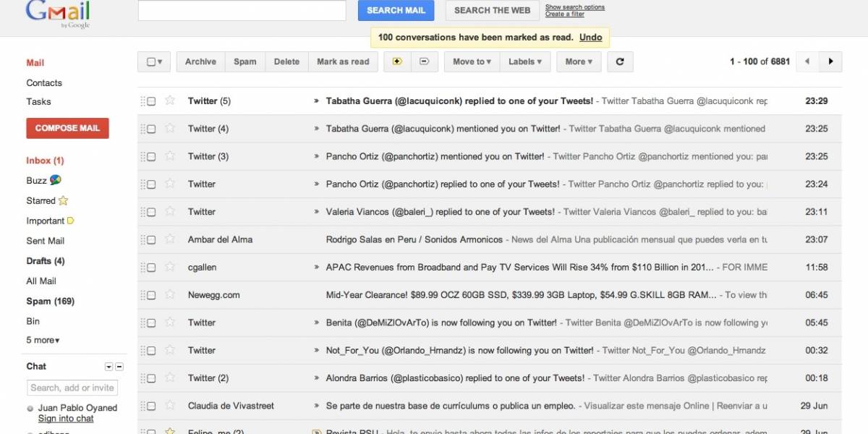Click importance marker on APAC Revenues email

tap(316, 267)
